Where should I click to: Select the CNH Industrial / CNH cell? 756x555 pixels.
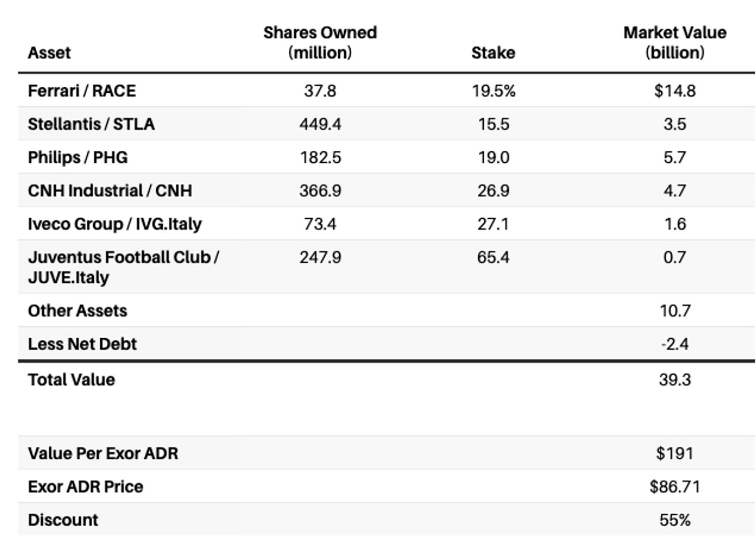point(110,191)
